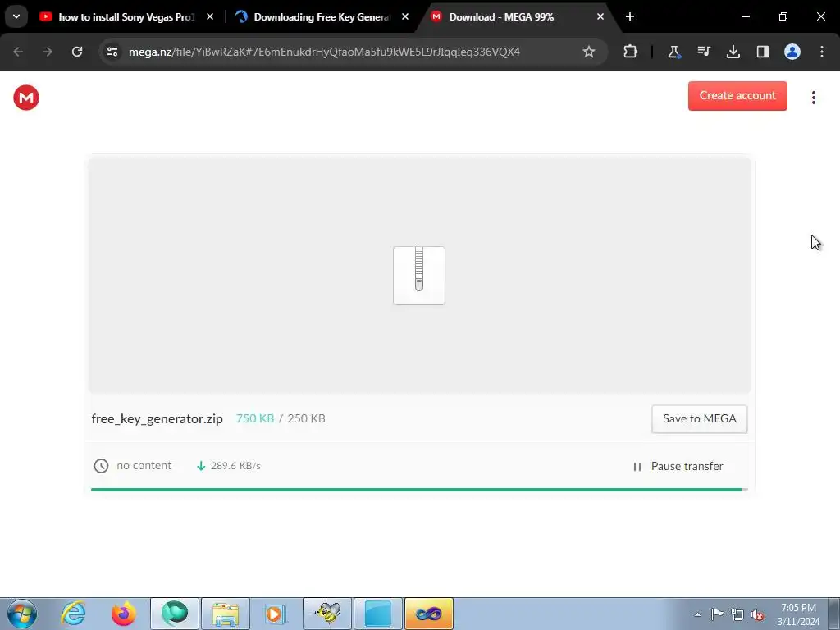This screenshot has width=840, height=630.
Task: View site information icon in address bar
Action: [x=112, y=52]
